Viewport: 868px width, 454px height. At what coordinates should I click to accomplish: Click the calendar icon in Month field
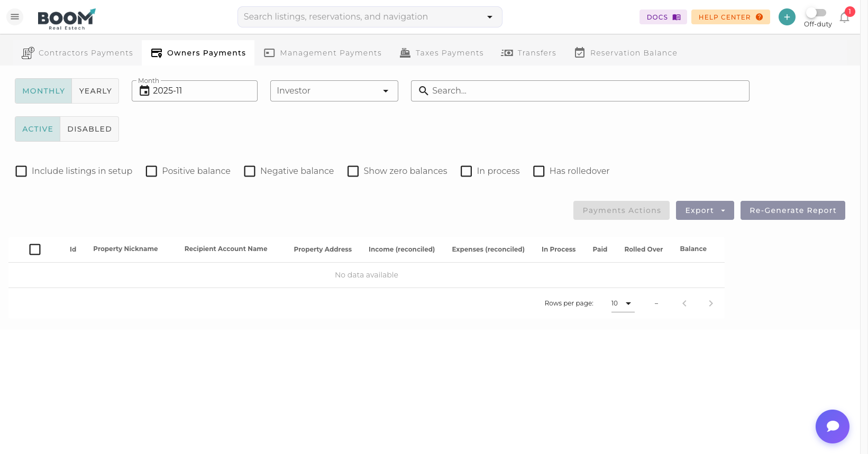tap(144, 91)
